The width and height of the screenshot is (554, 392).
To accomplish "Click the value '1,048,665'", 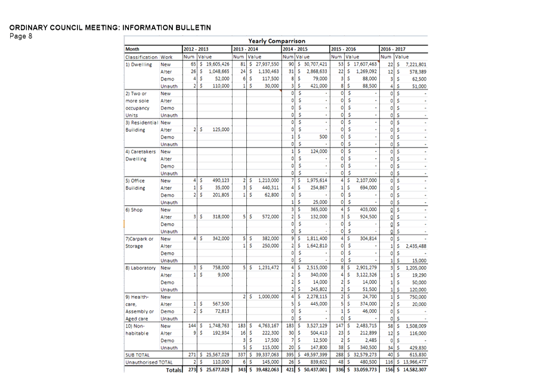I will click(x=219, y=72).
